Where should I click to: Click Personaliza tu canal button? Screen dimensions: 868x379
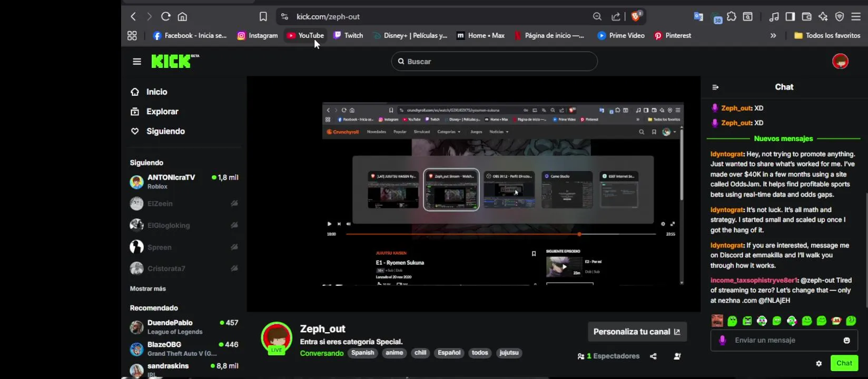tap(637, 332)
